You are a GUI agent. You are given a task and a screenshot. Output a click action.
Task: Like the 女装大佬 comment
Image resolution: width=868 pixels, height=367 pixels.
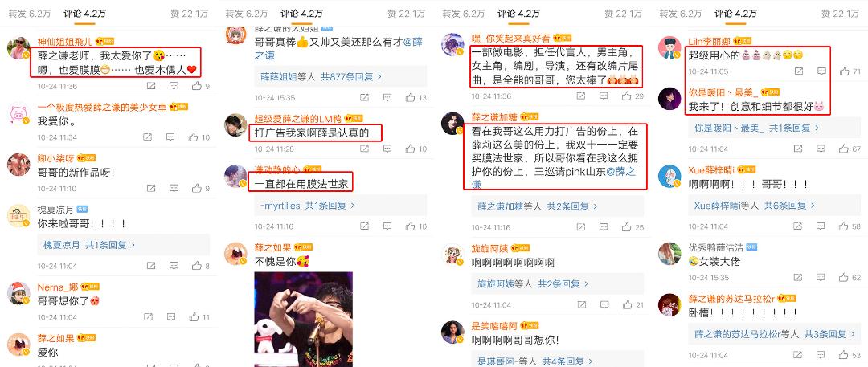point(844,277)
